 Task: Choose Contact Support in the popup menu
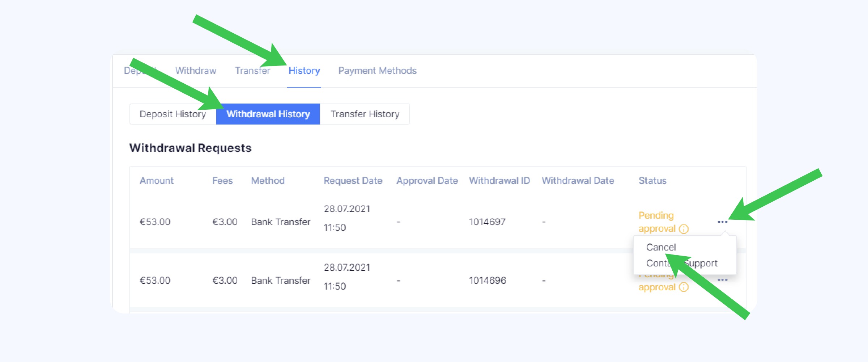(682, 263)
